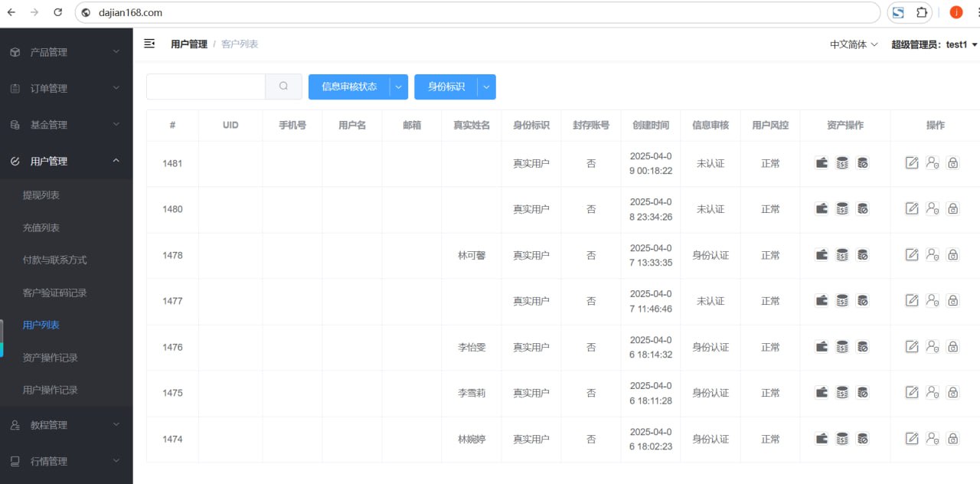The width and height of the screenshot is (980, 484).
Task: Open 提现列表 in the sidebar
Action: pos(41,195)
